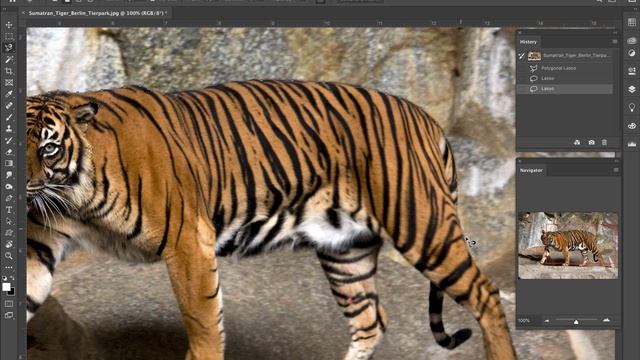Select the Frame tool
The width and height of the screenshot is (640, 360).
[9, 82]
